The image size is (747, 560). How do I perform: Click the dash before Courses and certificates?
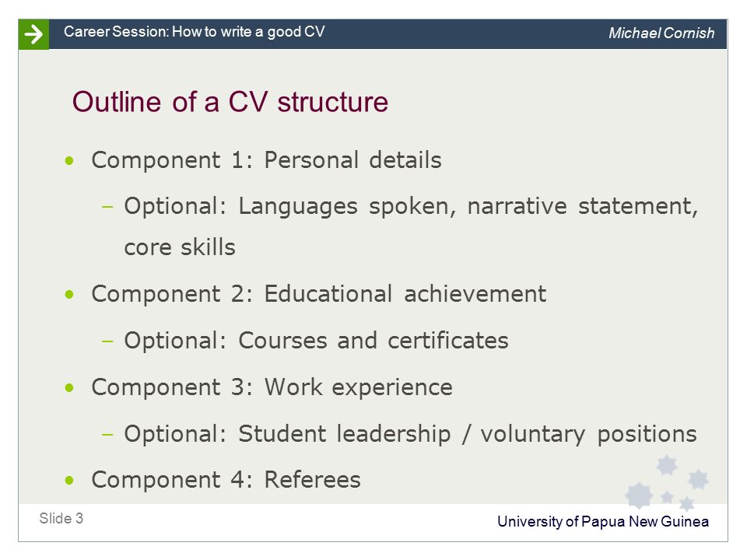[107, 341]
